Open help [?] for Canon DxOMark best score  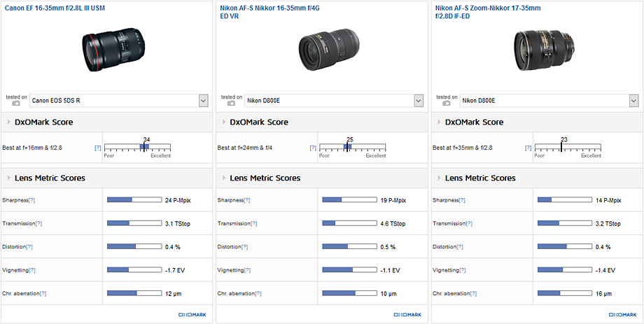(97, 148)
